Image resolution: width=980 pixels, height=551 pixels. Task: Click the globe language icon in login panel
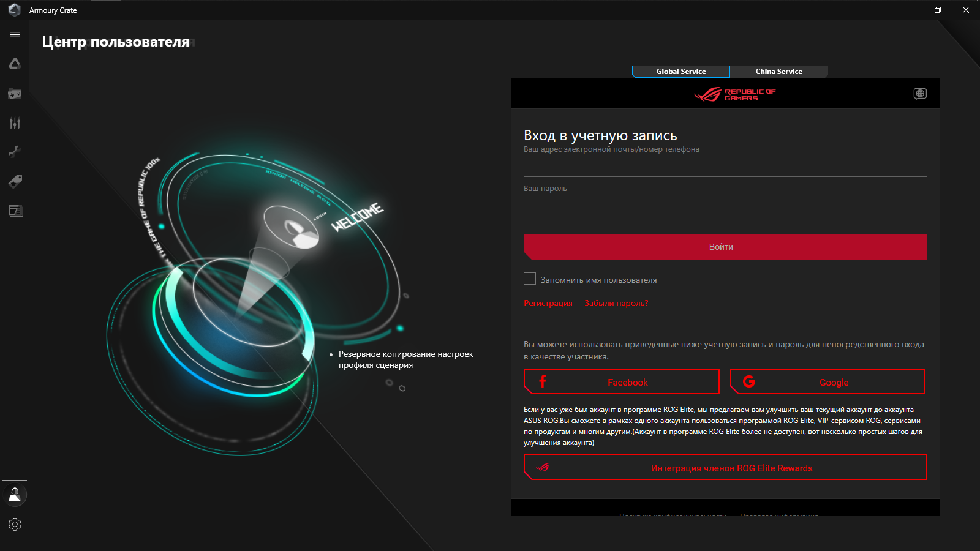[x=920, y=94]
